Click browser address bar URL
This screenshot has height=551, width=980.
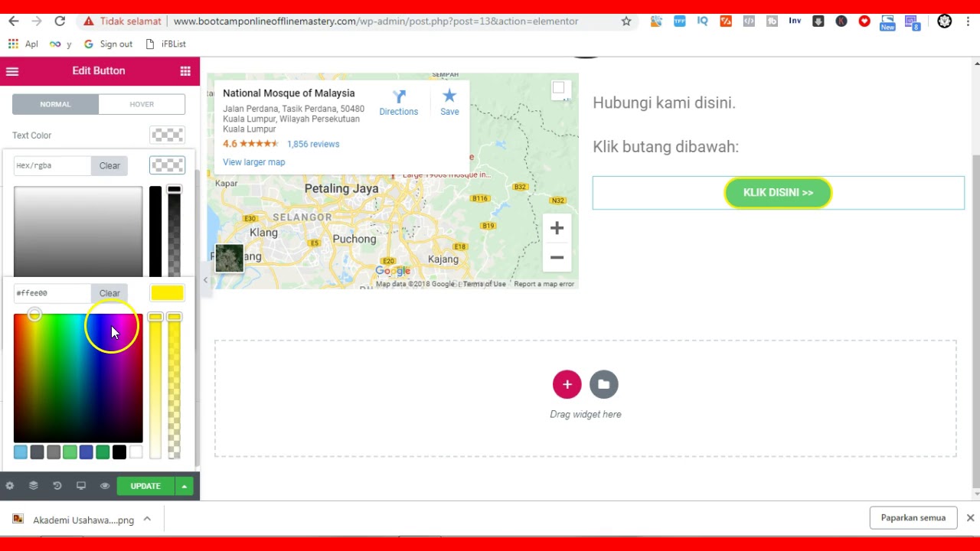(x=376, y=21)
